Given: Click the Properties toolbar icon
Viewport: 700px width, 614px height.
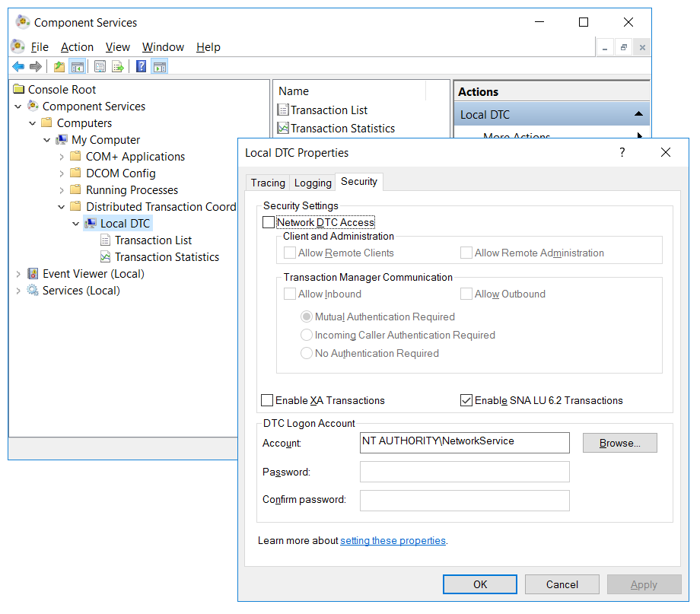Looking at the screenshot, I should point(100,67).
